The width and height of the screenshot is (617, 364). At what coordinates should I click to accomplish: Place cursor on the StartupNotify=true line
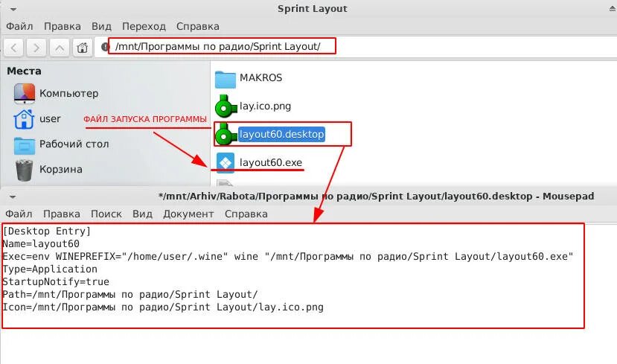[x=56, y=281]
